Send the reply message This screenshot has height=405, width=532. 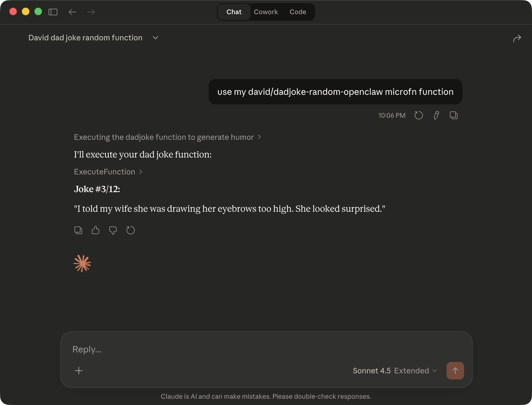point(455,371)
